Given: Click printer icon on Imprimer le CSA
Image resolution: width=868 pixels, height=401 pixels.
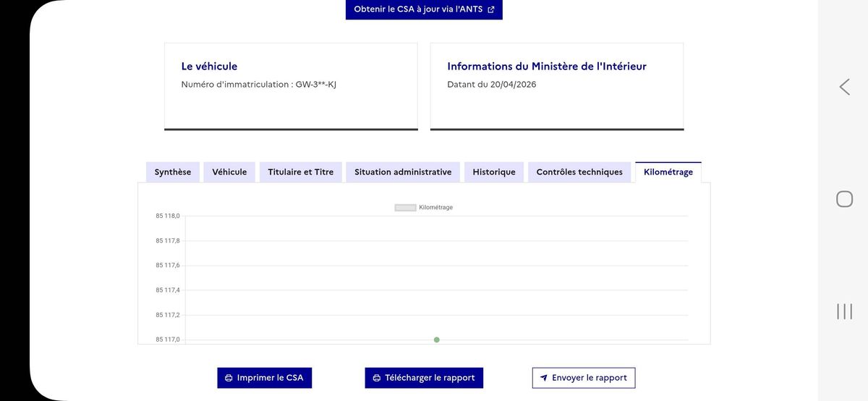Looking at the screenshot, I should tap(229, 378).
